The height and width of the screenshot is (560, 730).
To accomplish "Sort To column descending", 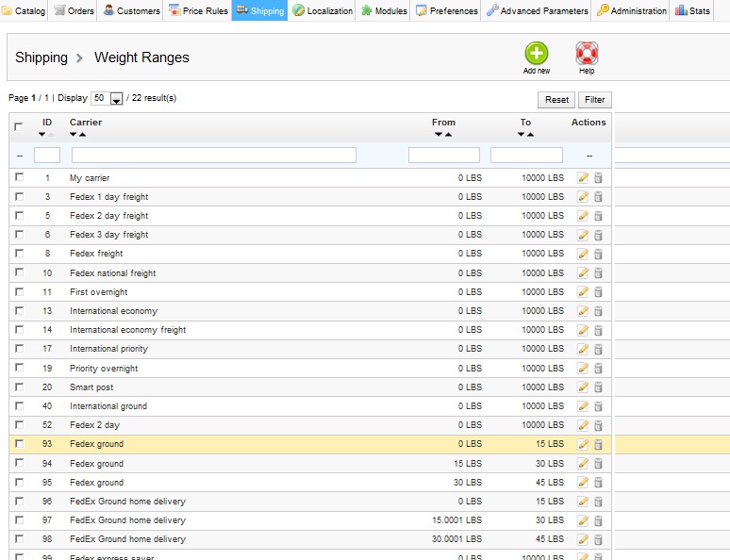I will [521, 135].
